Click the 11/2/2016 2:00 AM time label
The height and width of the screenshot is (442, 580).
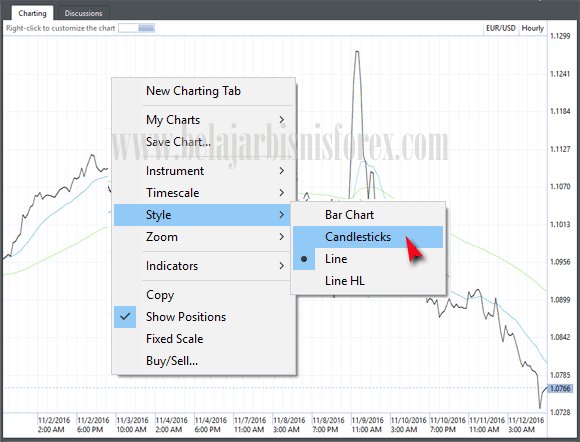(x=54, y=425)
